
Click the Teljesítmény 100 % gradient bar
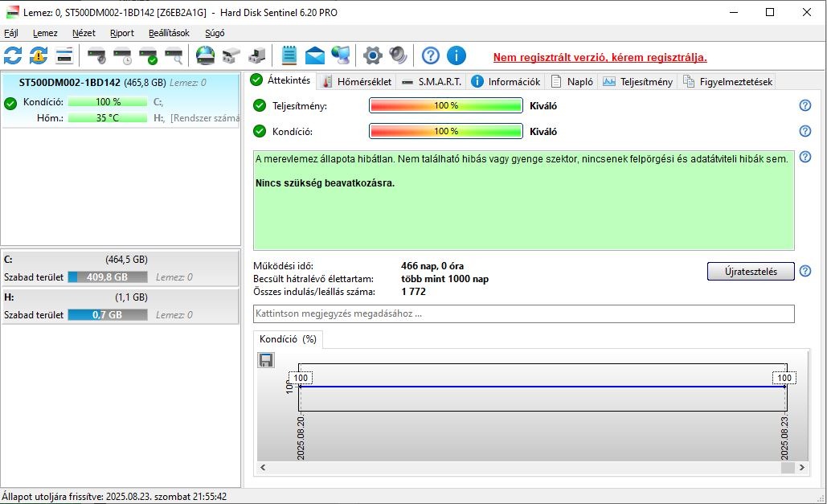[x=446, y=105]
